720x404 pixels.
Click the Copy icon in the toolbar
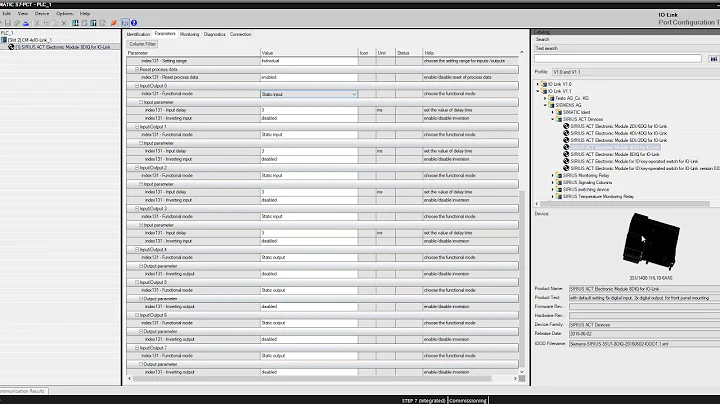[x=46, y=23]
